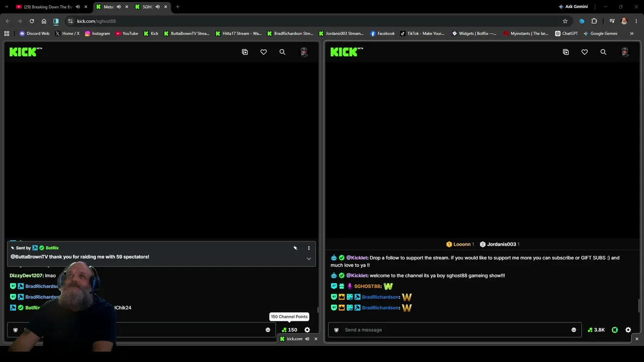This screenshot has height=362, width=644.
Task: Open the emoji picker in right chat
Action: (574, 330)
